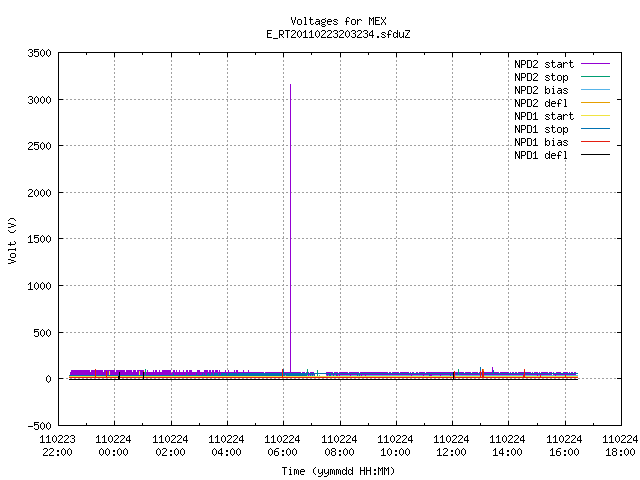The height and width of the screenshot is (480, 640).
Task: Click the 02:00 time tick label
Action: point(170,453)
